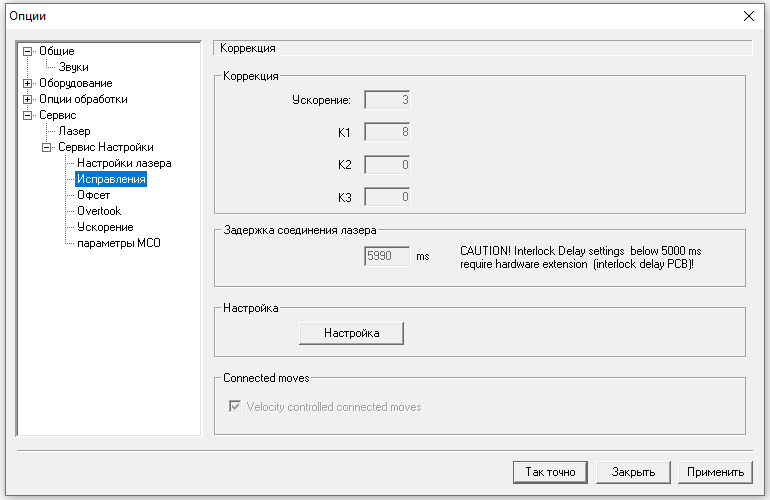The image size is (770, 500).
Task: Expand the Оборудование tree node
Action: point(28,84)
